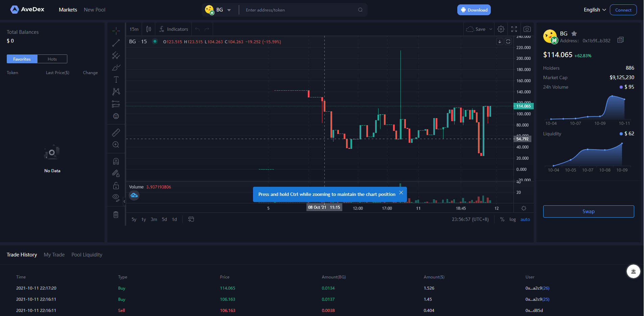Open the Pool Liquidity tab

pyautogui.click(x=87, y=255)
